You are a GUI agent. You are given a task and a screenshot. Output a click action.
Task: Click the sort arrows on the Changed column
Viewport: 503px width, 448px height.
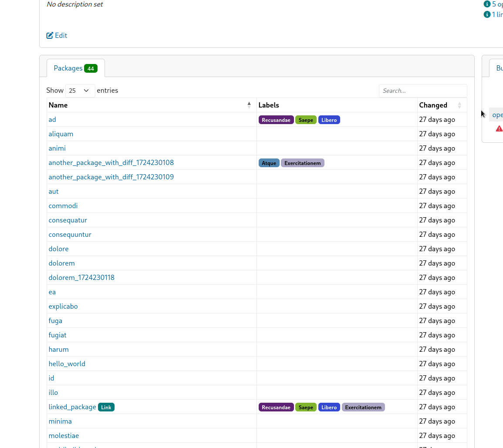[x=459, y=105]
